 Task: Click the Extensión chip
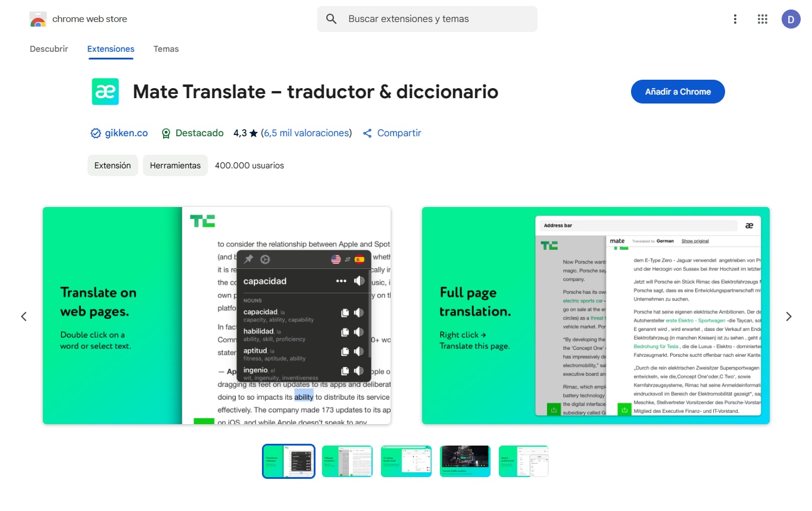point(113,165)
